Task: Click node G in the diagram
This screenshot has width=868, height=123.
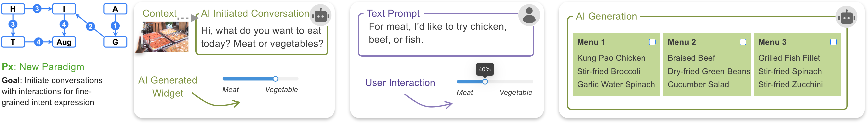Action: [x=115, y=42]
